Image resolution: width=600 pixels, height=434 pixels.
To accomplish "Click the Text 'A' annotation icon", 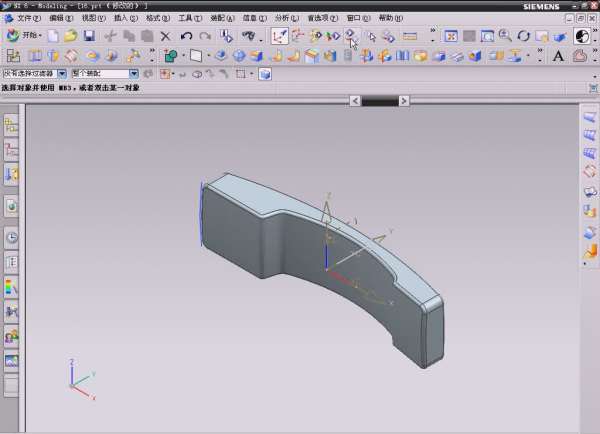I will tap(560, 56).
